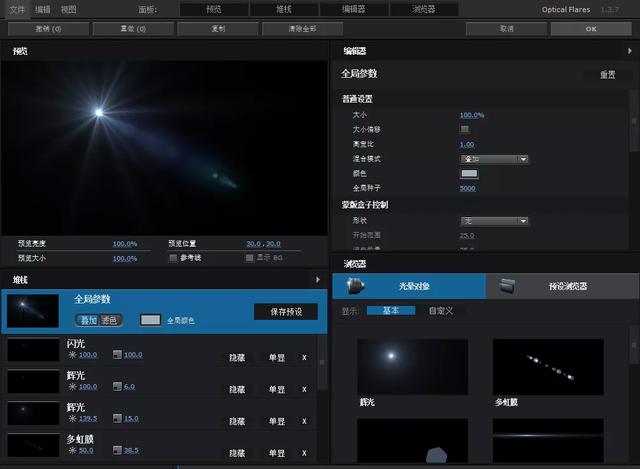
Task: Hide the 闪光 stack element
Action: (237, 358)
